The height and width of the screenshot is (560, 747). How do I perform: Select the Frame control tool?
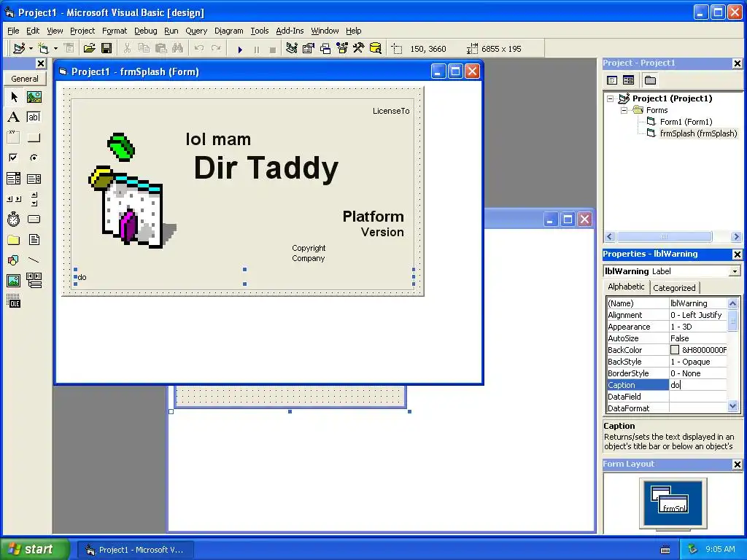14,138
